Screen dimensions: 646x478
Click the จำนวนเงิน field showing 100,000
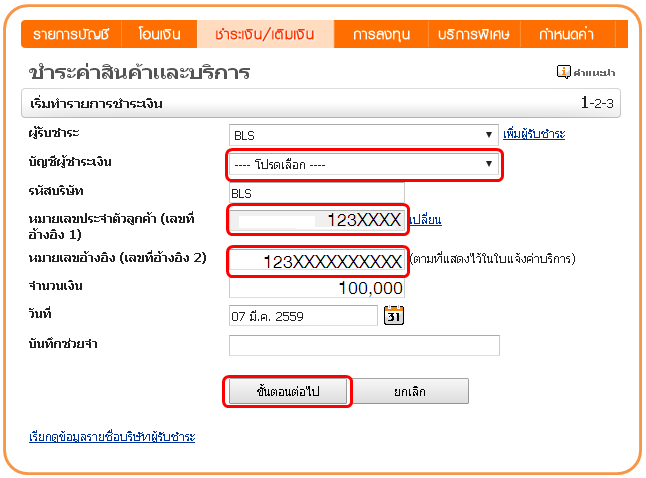316,288
